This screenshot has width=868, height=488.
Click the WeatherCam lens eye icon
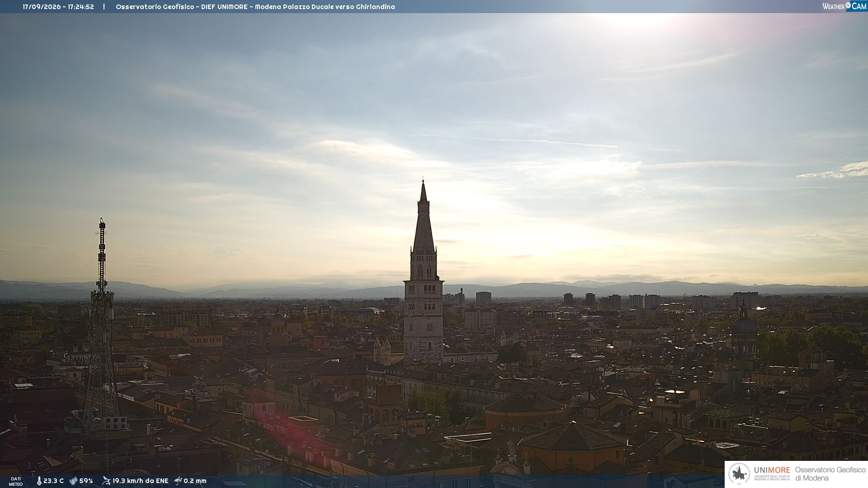pyautogui.click(x=848, y=5)
